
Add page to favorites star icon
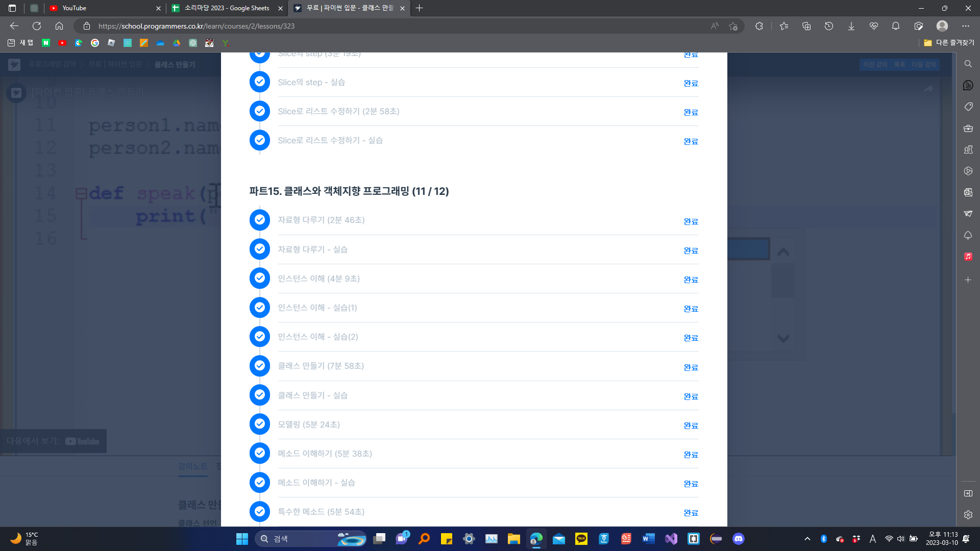[x=733, y=26]
